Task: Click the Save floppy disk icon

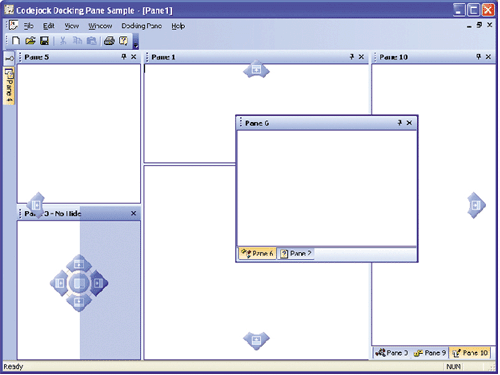Action: (x=44, y=41)
